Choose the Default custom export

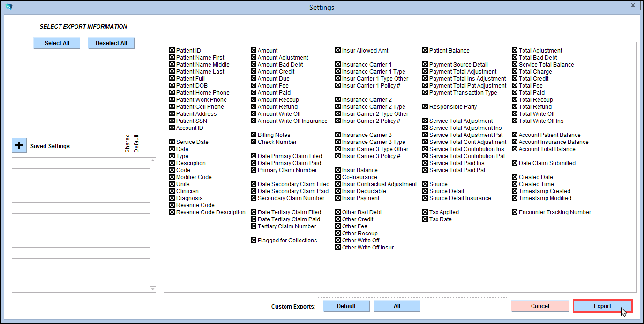(346, 306)
